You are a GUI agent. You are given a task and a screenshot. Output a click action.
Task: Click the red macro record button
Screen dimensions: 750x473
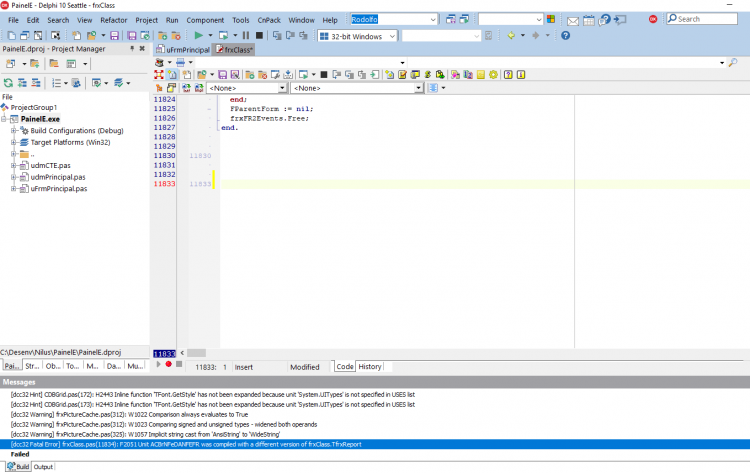coord(168,364)
